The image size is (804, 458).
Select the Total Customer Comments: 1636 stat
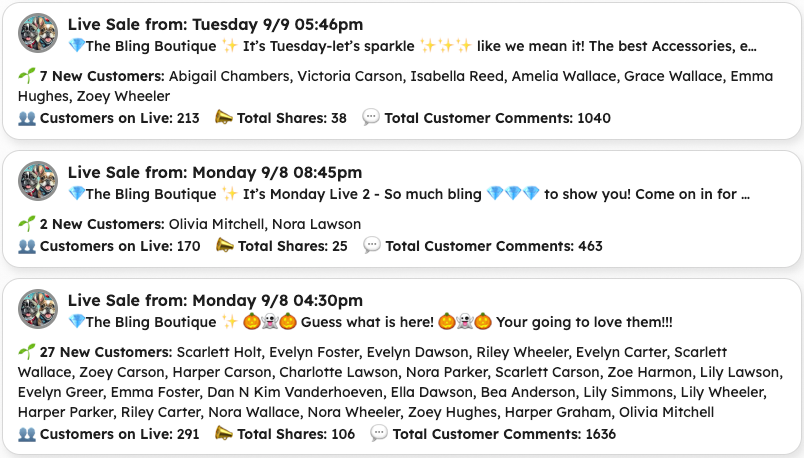[504, 433]
